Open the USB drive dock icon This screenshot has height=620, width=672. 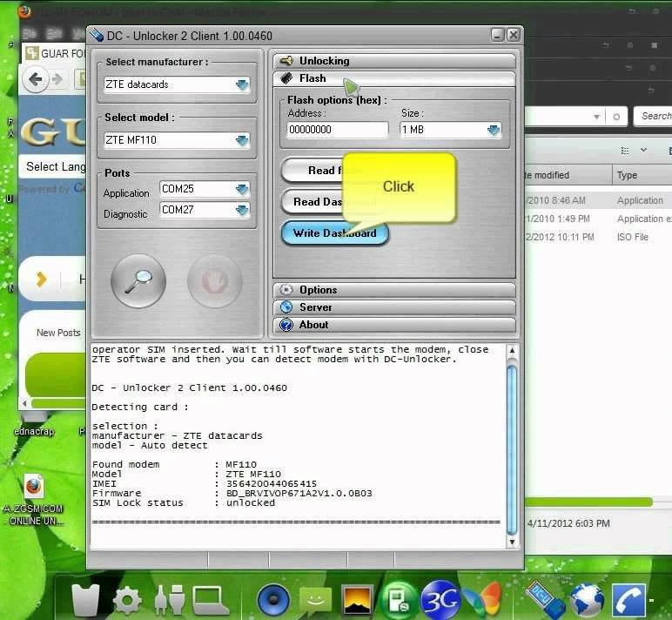545,599
